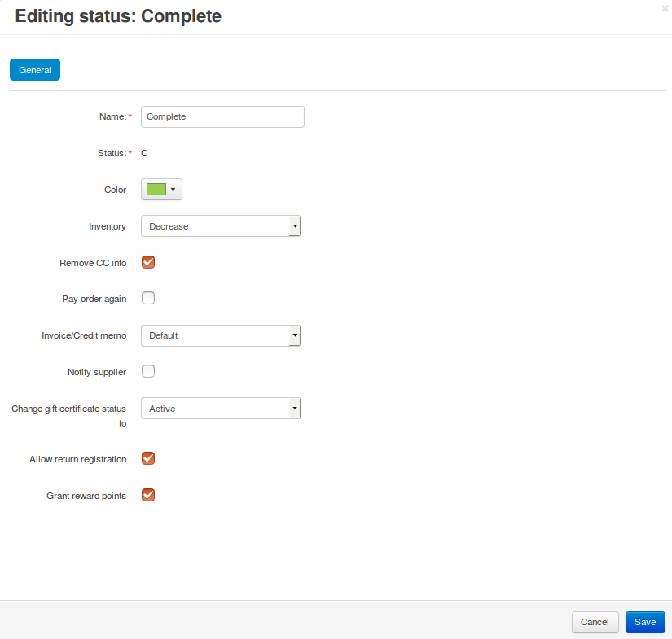Screen dimensions: 672x639
Task: Open the Invoice/Credit memo dropdown
Action: click(221, 335)
